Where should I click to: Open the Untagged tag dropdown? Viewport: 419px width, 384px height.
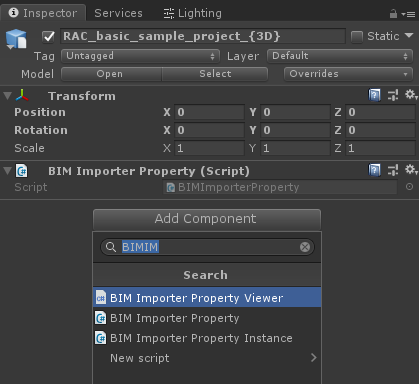click(140, 56)
